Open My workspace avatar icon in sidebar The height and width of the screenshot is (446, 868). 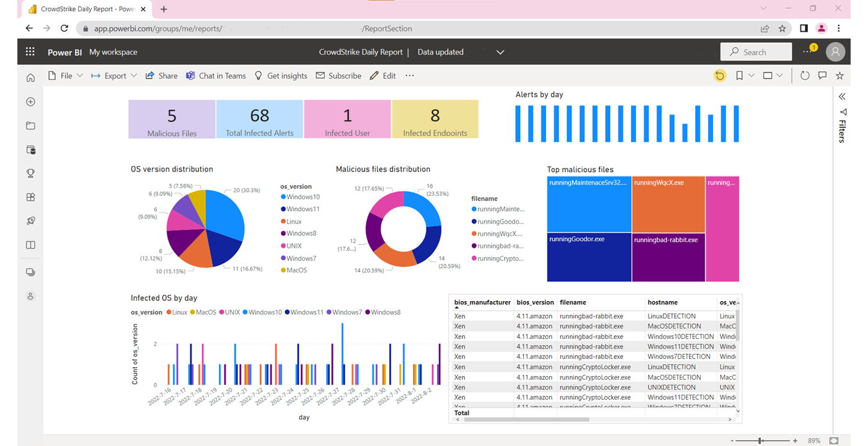click(30, 296)
